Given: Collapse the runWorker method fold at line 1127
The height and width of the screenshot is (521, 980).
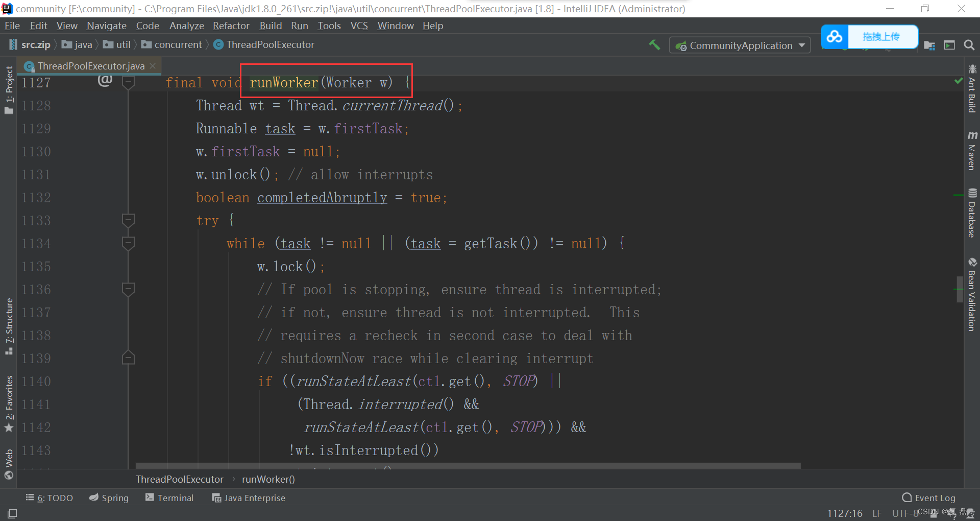Looking at the screenshot, I should coord(128,82).
